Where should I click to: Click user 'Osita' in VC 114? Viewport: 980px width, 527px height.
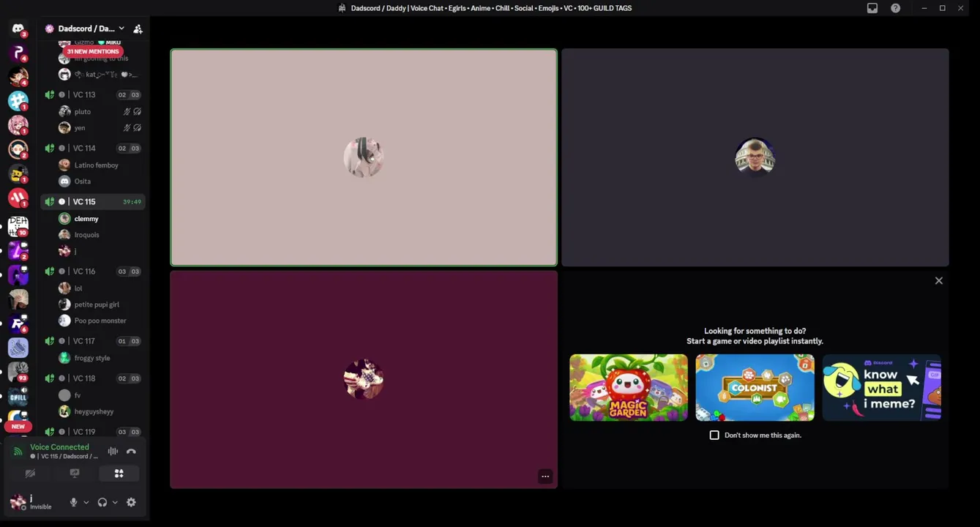click(x=100, y=181)
